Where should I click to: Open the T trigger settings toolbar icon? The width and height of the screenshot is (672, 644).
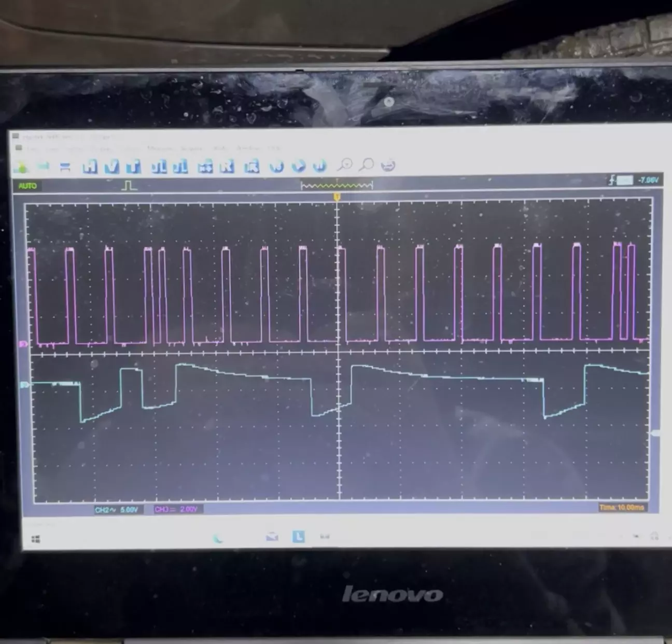(133, 166)
